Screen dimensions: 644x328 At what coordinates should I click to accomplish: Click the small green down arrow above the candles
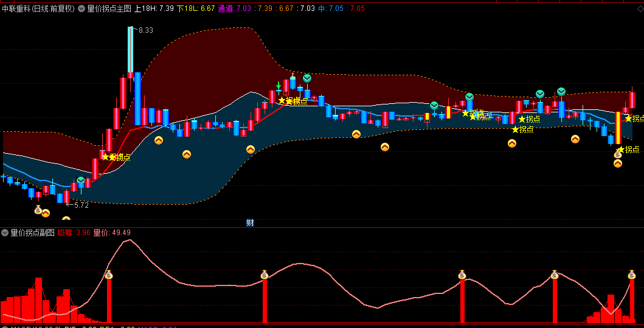(279, 85)
